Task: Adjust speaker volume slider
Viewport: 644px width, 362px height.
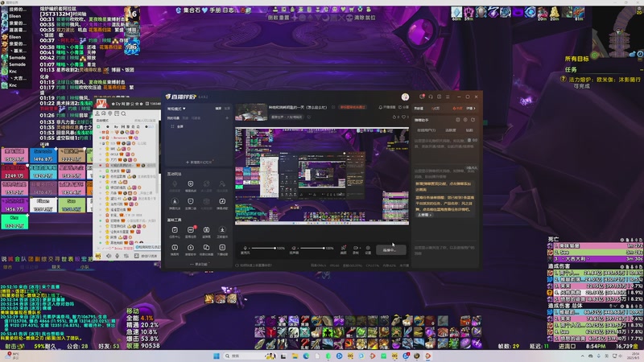Action: (x=312, y=248)
